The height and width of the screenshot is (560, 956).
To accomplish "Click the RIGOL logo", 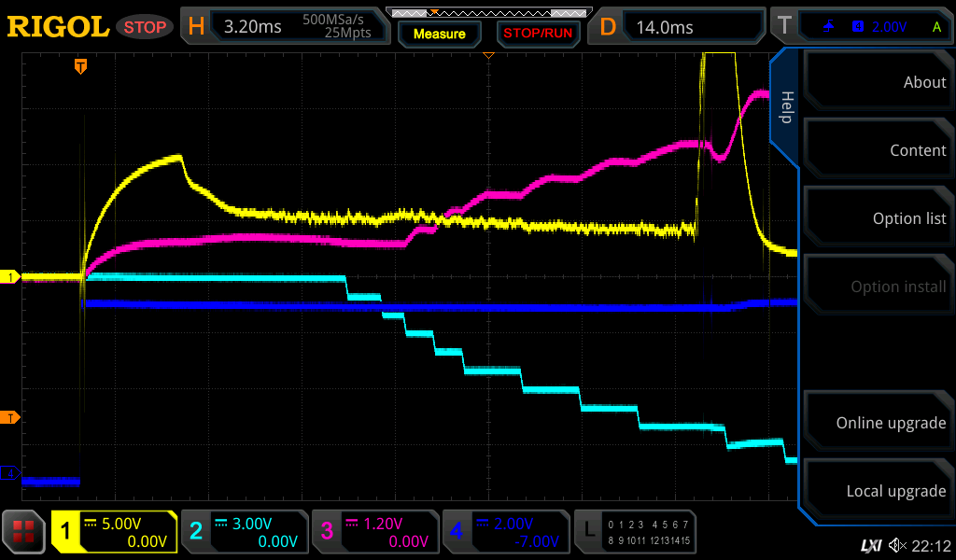I will click(58, 27).
